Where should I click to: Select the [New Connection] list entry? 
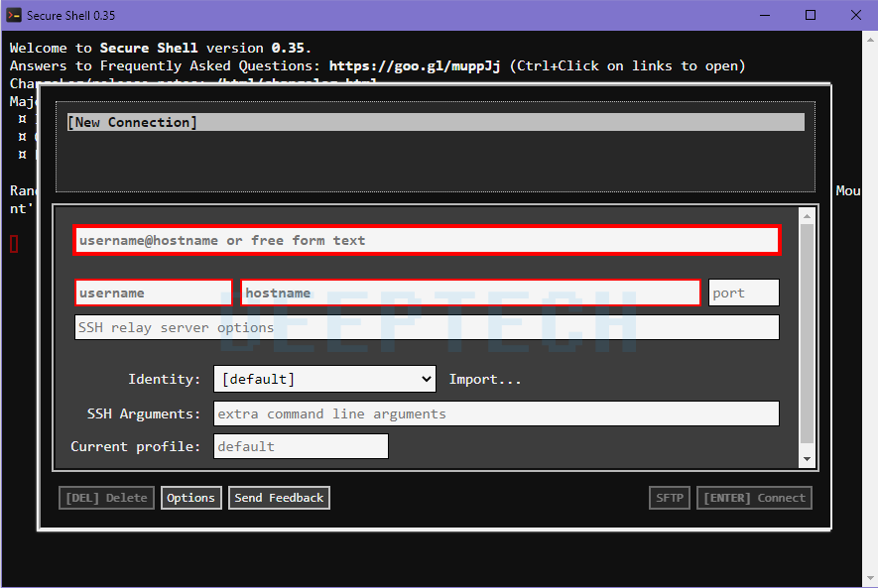click(436, 122)
